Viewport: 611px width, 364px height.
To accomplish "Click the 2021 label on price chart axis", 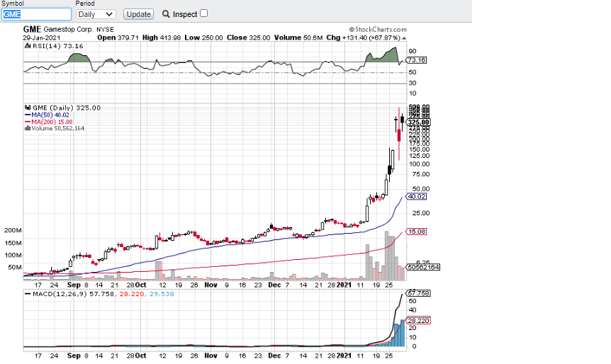I will pyautogui.click(x=344, y=285).
